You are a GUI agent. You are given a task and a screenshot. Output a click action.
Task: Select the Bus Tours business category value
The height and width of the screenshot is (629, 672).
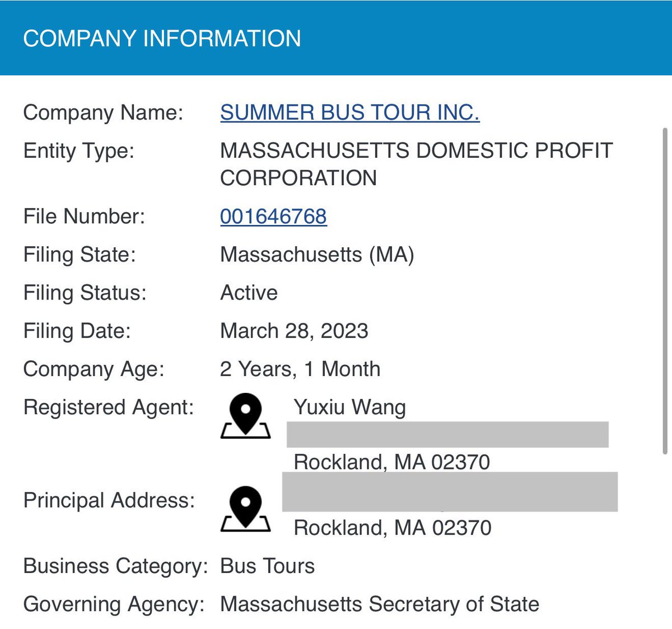click(x=267, y=566)
